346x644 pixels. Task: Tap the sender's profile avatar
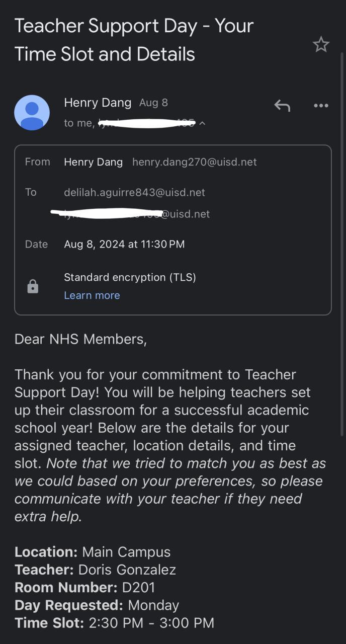[32, 113]
